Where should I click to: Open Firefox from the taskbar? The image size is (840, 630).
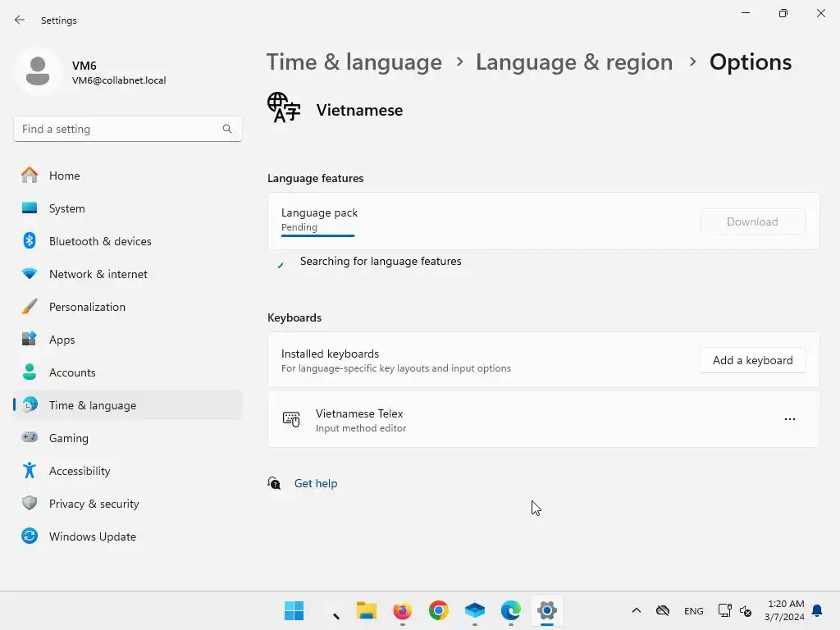tap(402, 610)
